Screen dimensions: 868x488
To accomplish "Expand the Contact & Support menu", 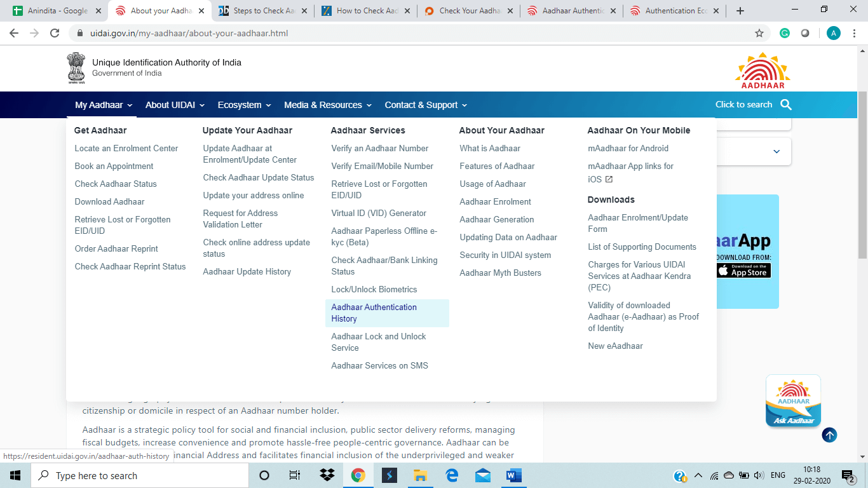I will tap(426, 105).
